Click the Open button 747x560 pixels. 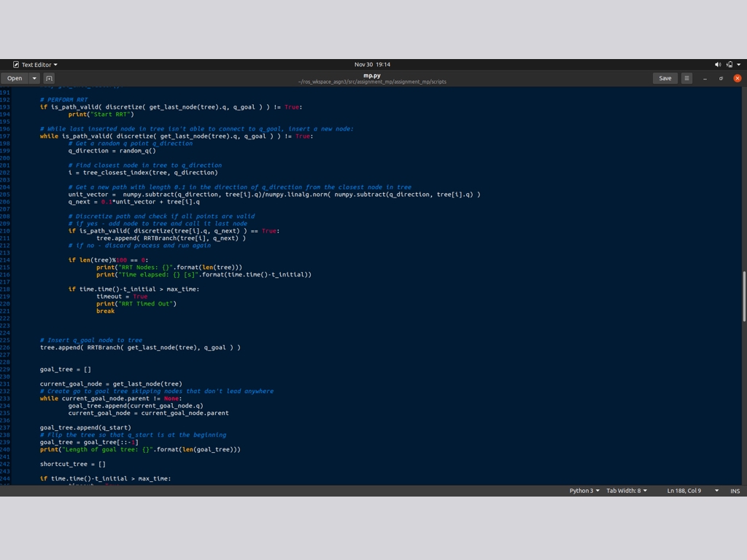(x=15, y=78)
